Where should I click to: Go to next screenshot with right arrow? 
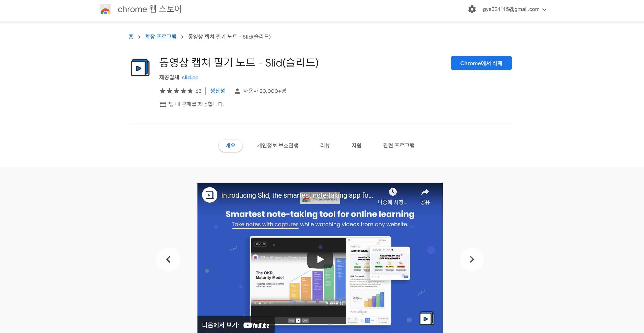coord(472,259)
